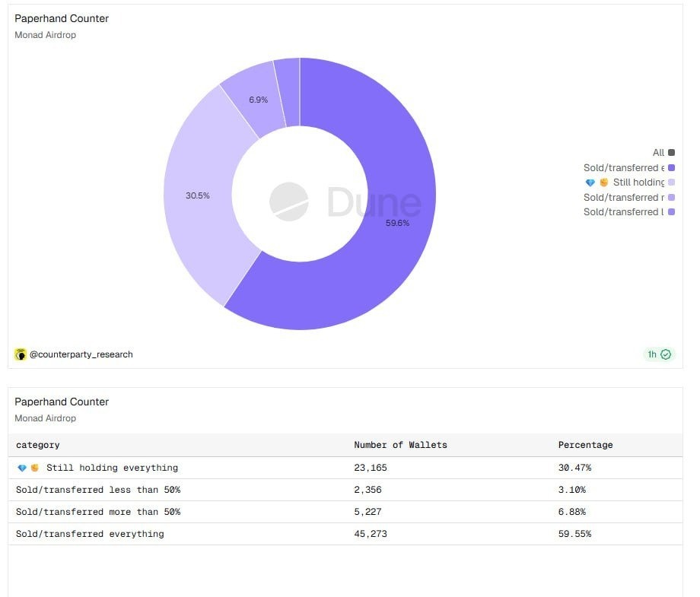Open the Paperhand Counter table title

tap(62, 402)
